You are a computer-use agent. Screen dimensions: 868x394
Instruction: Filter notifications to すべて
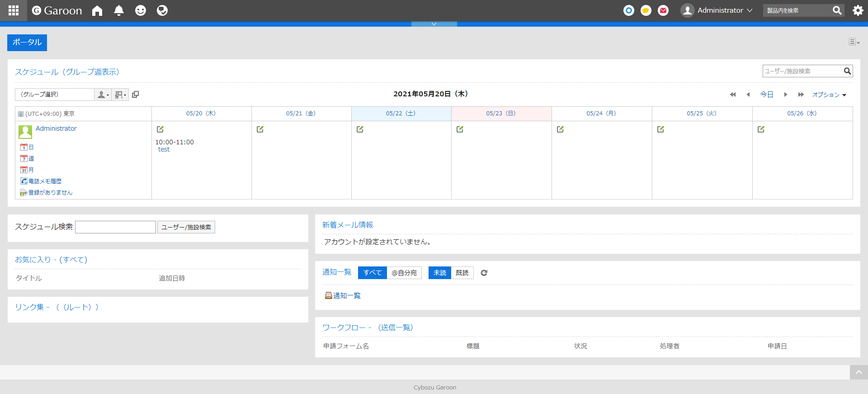click(373, 273)
